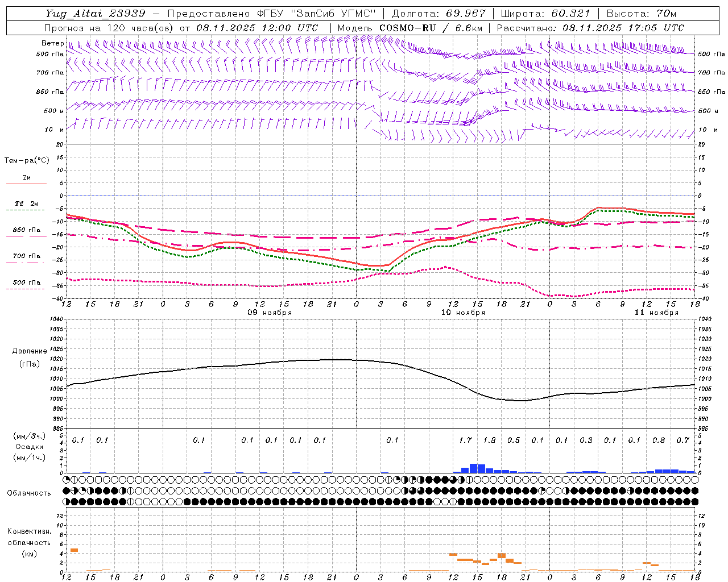Image resolution: width=728 pixels, height=582 pixels.
Task: Click the 09 ноября date label
Action: coord(269,313)
